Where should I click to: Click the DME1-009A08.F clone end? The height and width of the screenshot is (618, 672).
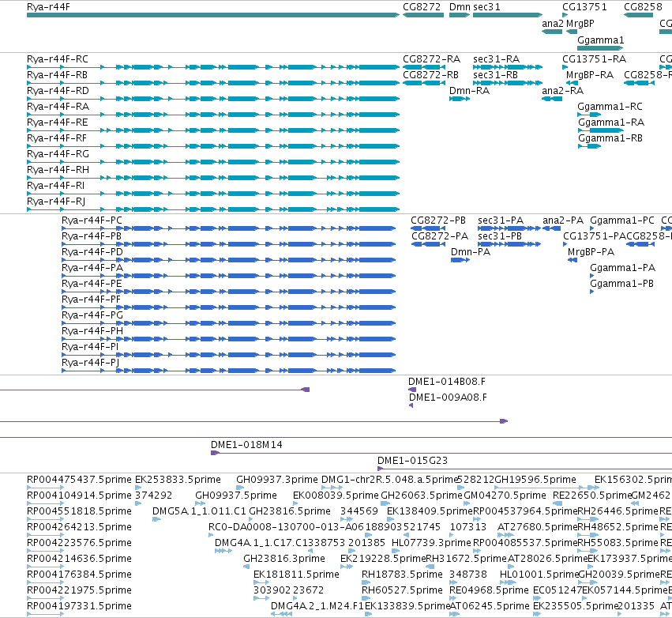[411, 405]
